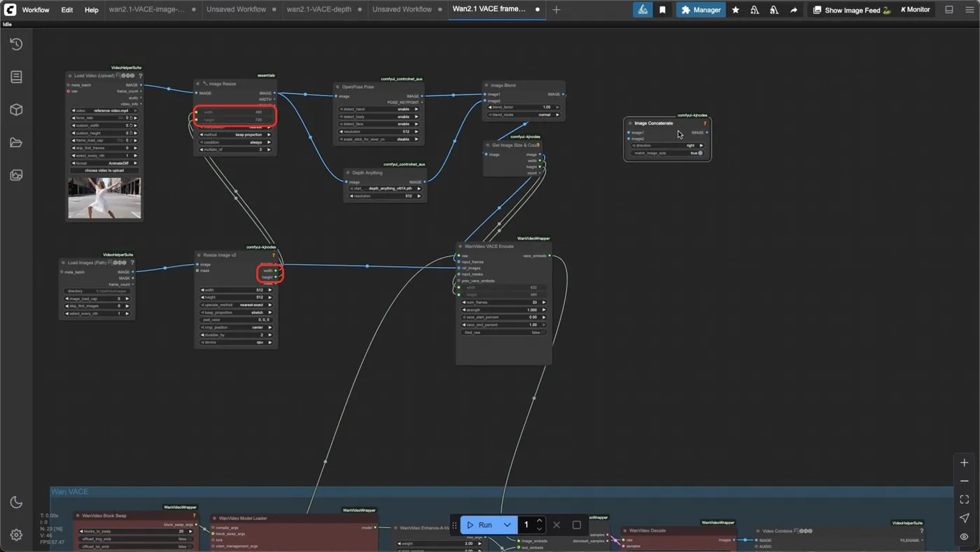Open the workflows folder sidebar icon
The image size is (980, 552).
click(x=16, y=143)
